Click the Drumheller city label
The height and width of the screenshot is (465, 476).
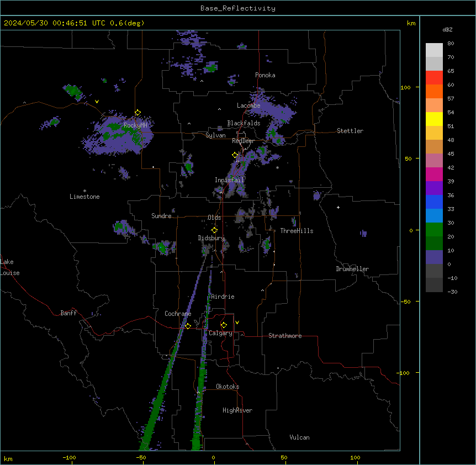352,269
